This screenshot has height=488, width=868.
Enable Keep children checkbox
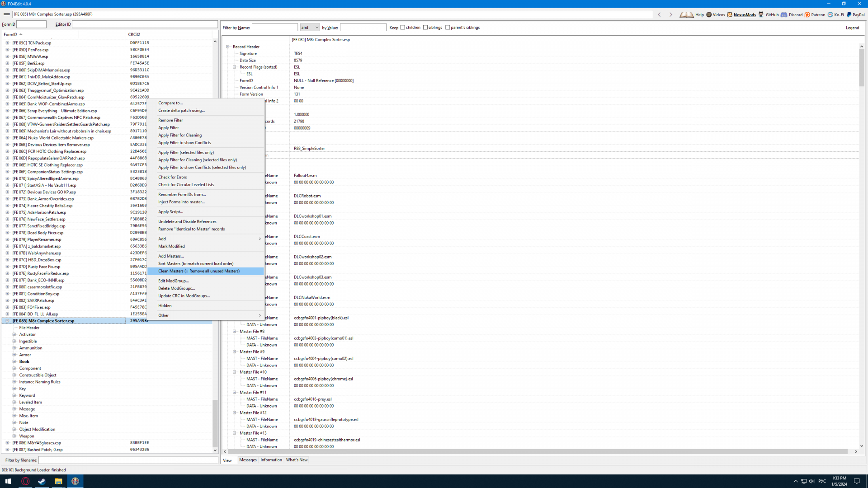(x=403, y=28)
